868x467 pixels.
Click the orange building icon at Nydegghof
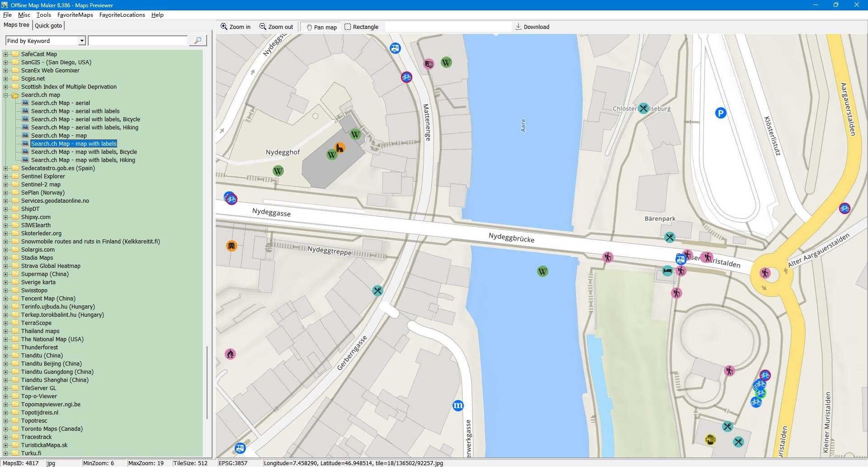tap(340, 148)
